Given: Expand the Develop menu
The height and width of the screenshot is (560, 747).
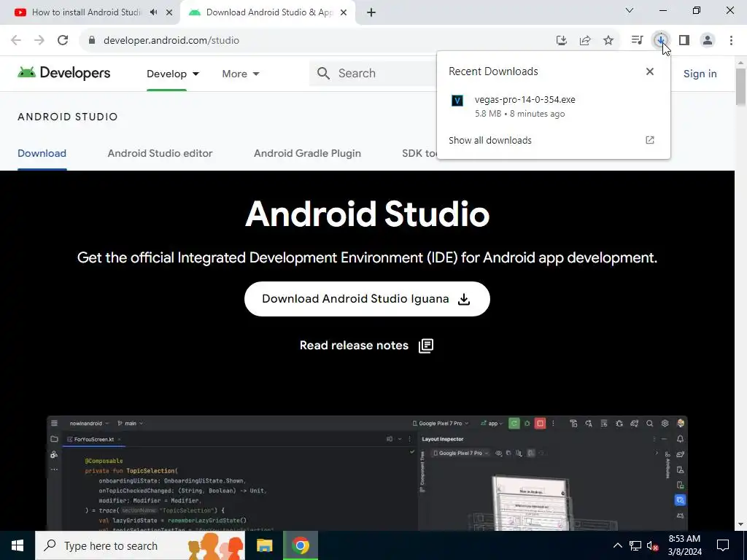Looking at the screenshot, I should click(x=173, y=74).
